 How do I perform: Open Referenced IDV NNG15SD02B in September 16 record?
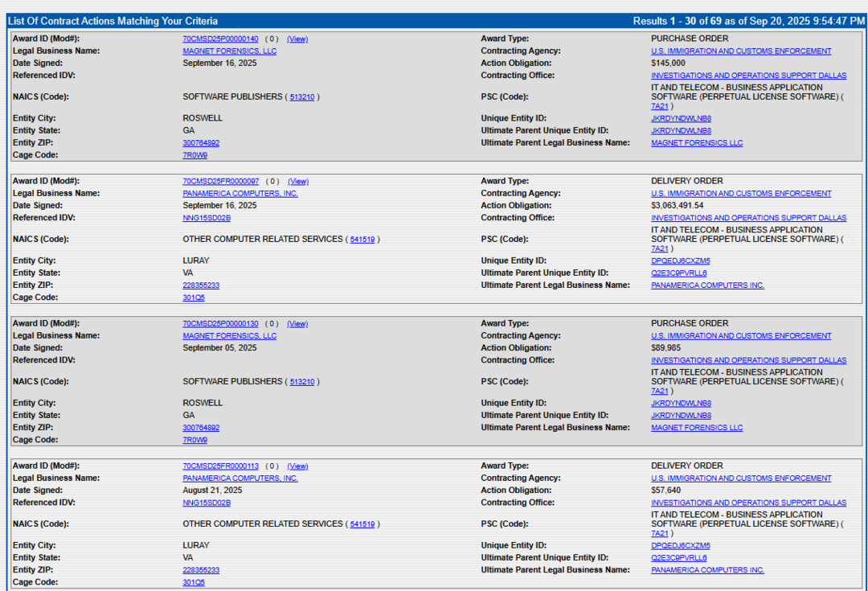click(x=207, y=218)
